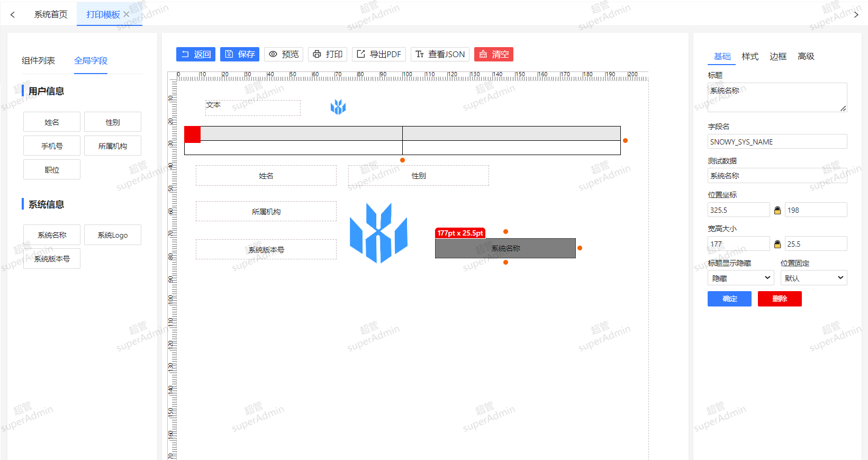Select the large logo image on canvas
Image resolution: width=868 pixels, height=460 pixels.
378,233
